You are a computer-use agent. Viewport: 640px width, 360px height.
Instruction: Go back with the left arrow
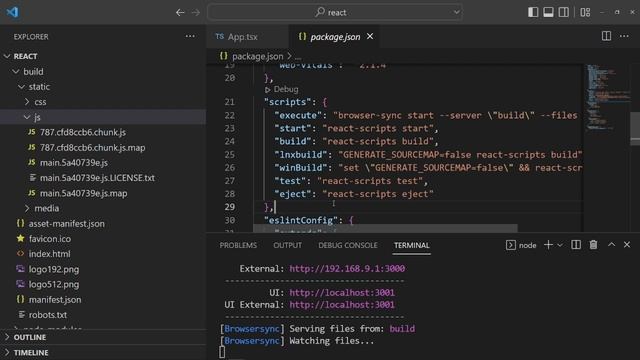click(180, 13)
